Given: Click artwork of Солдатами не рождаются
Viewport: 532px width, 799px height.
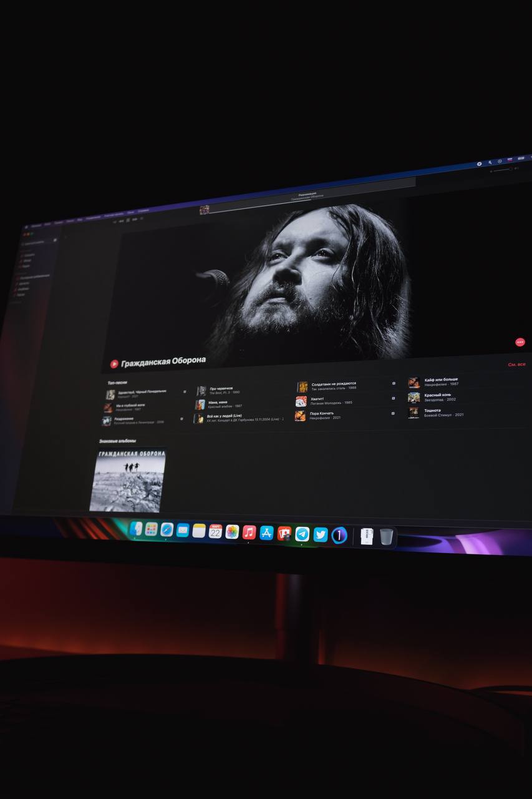Looking at the screenshot, I should point(302,386).
